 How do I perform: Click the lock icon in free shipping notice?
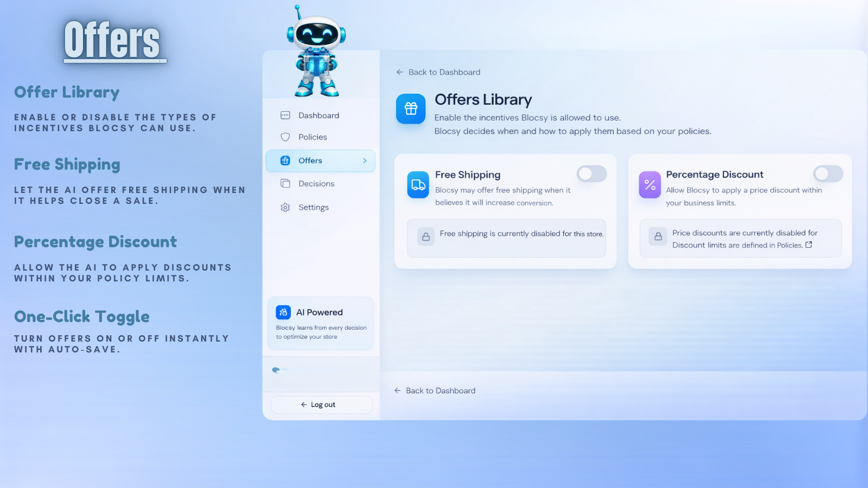[x=426, y=237]
